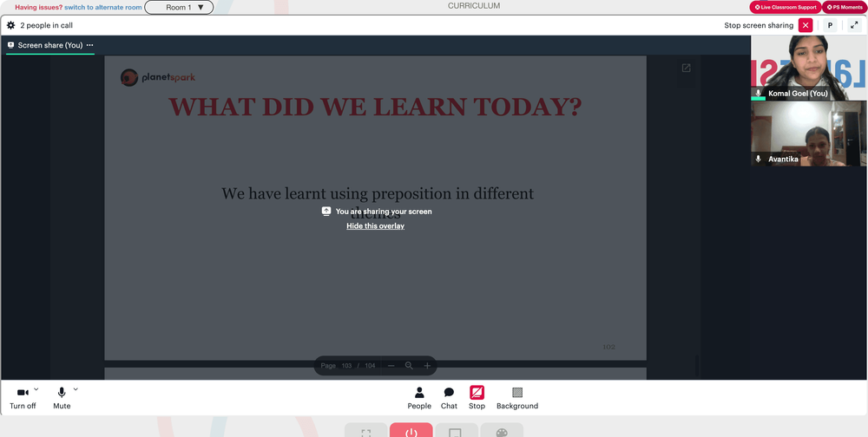Click the planetspark logo on slide

158,77
